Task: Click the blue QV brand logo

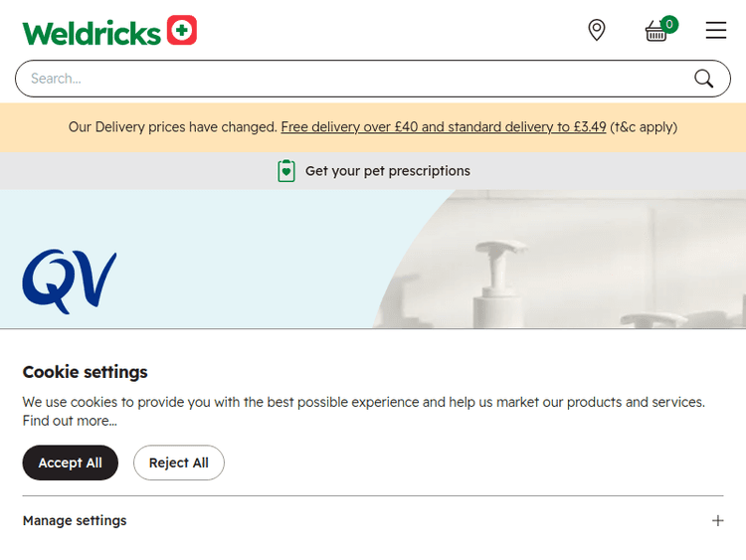Action: [x=70, y=281]
